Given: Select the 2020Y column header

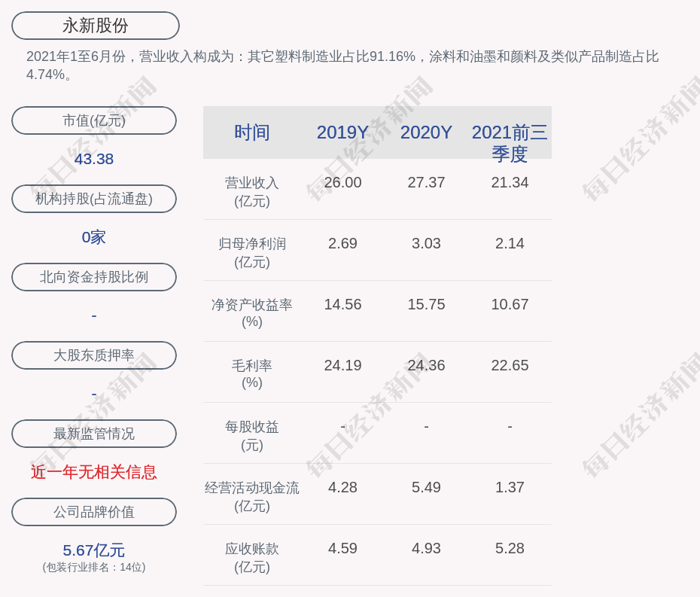Looking at the screenshot, I should [x=426, y=132].
